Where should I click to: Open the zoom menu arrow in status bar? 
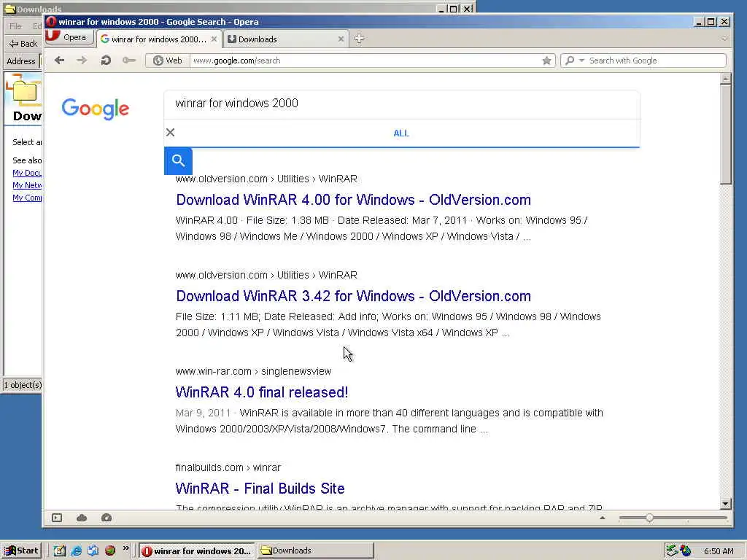coord(602,518)
